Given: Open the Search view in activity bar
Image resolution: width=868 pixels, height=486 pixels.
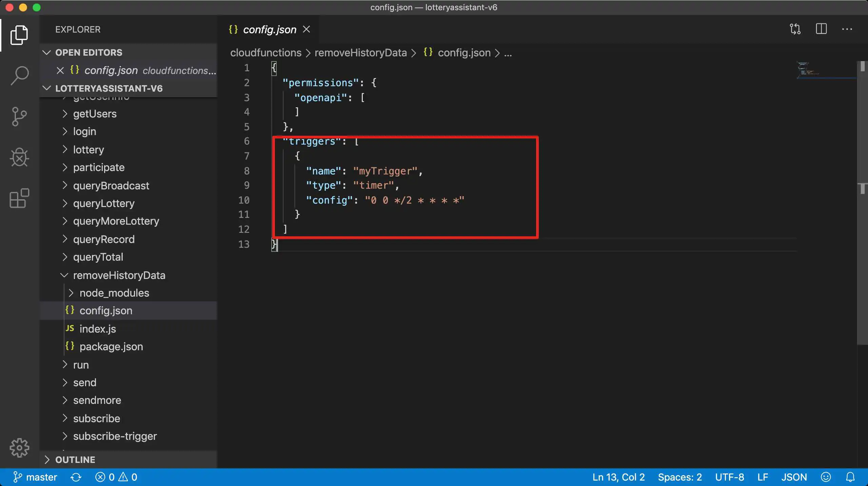Looking at the screenshot, I should [x=19, y=75].
